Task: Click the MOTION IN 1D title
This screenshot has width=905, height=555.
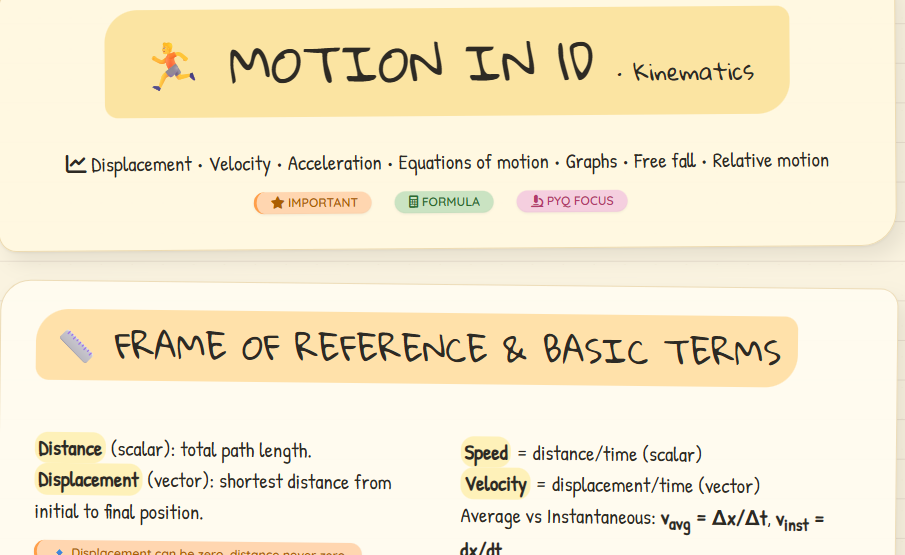Action: point(411,63)
